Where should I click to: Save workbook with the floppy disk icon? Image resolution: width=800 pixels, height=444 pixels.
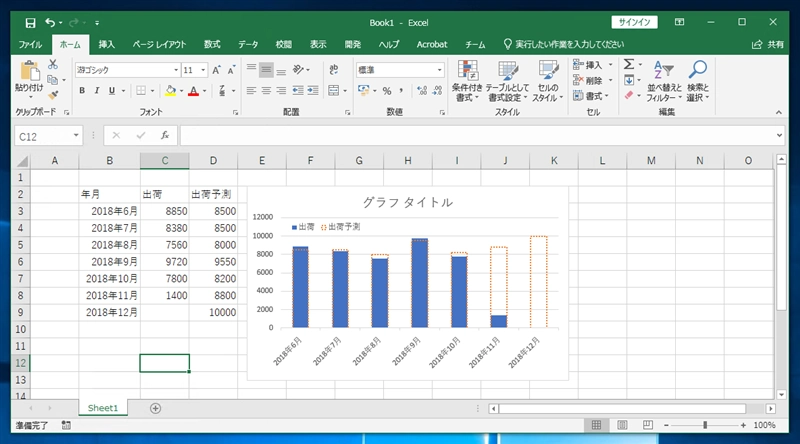[30, 23]
